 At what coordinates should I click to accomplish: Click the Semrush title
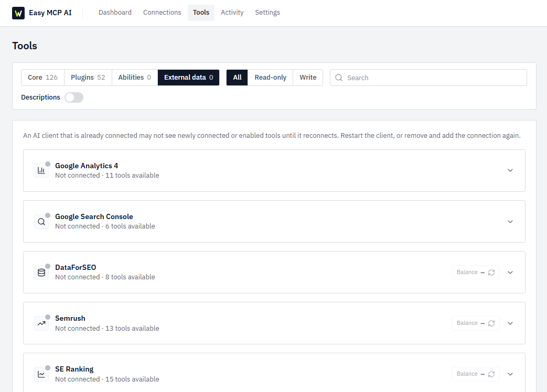click(x=70, y=319)
